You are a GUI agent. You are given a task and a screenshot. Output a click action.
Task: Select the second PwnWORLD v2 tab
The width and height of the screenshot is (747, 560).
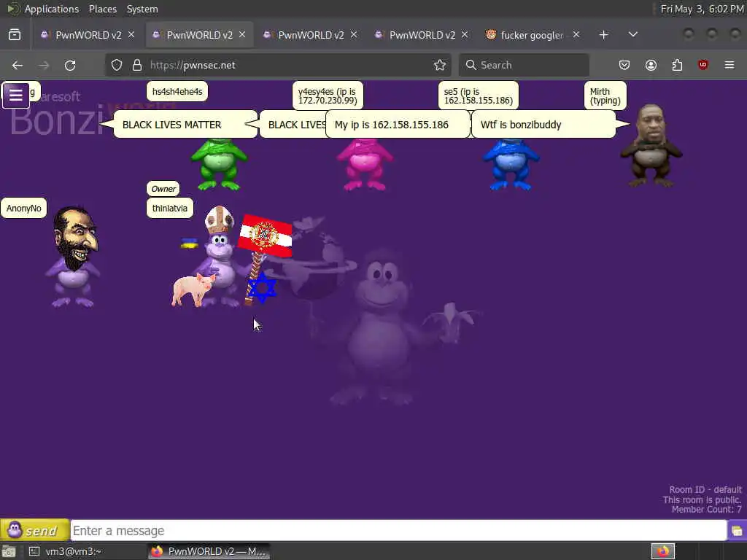199,35
